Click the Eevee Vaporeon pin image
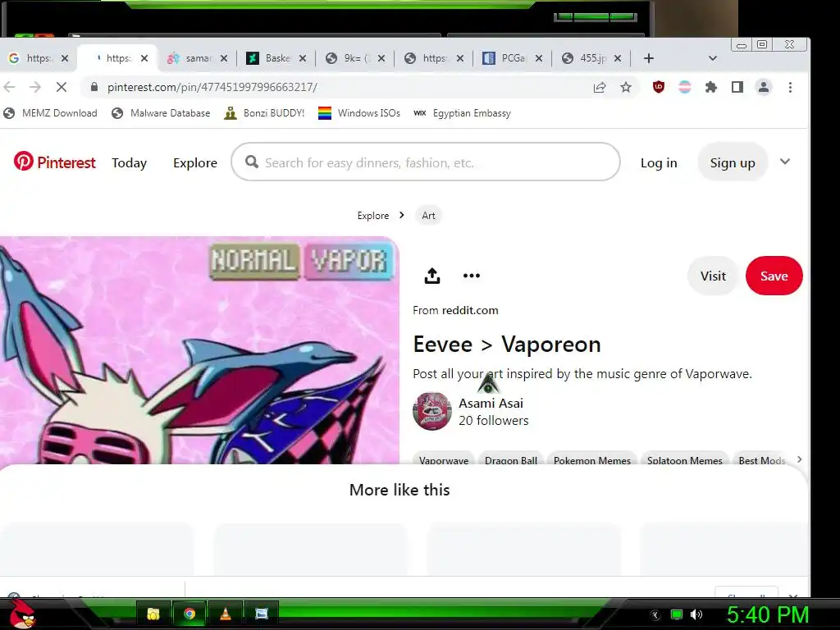The height and width of the screenshot is (630, 840). tap(199, 350)
